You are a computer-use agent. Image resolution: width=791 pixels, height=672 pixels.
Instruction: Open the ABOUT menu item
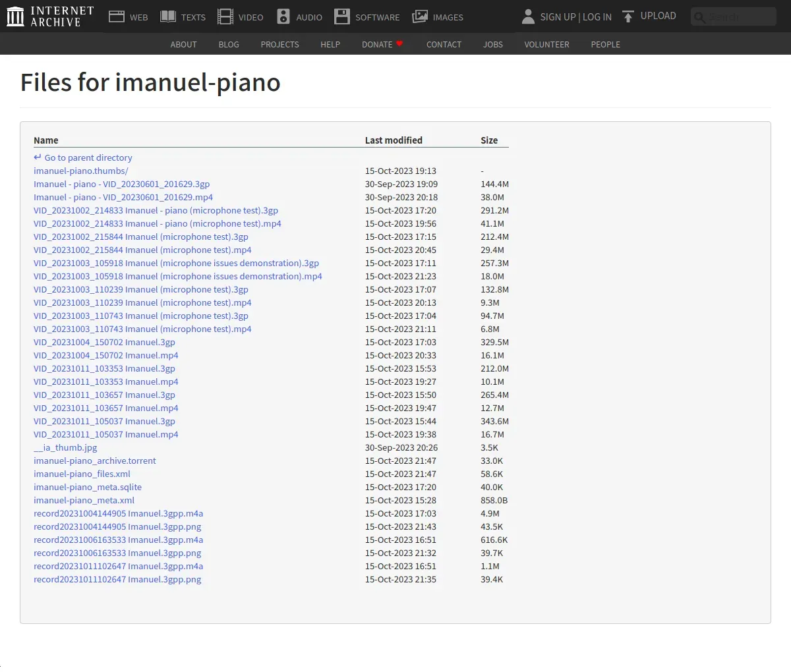point(183,44)
